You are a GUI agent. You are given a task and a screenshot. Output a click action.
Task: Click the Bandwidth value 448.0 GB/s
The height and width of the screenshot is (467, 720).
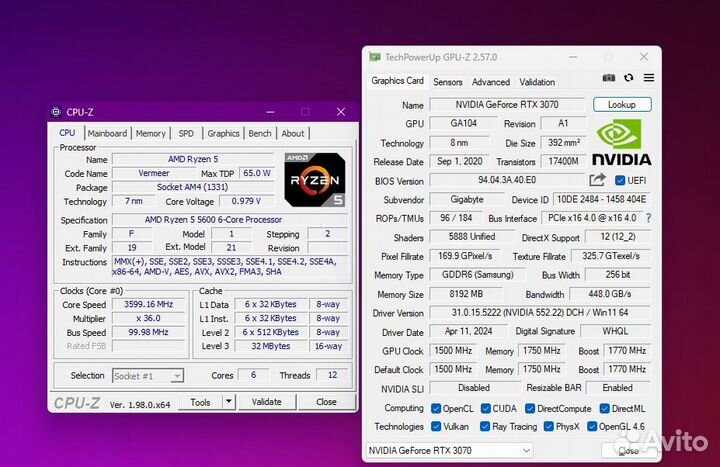click(610, 294)
